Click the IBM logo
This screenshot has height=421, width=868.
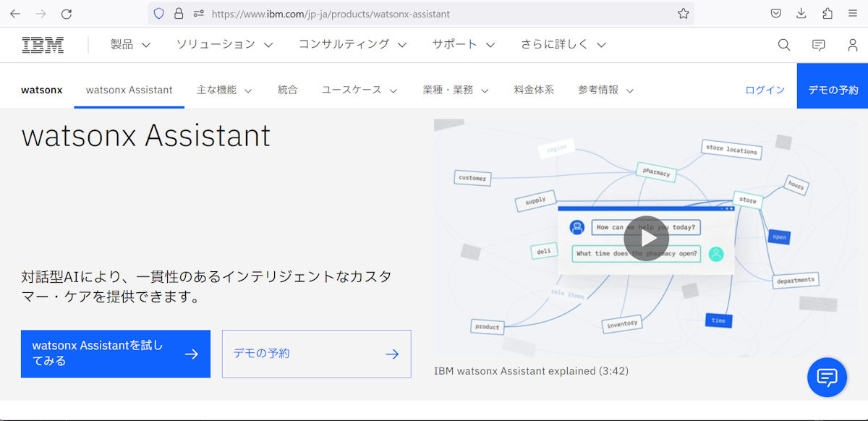(43, 45)
